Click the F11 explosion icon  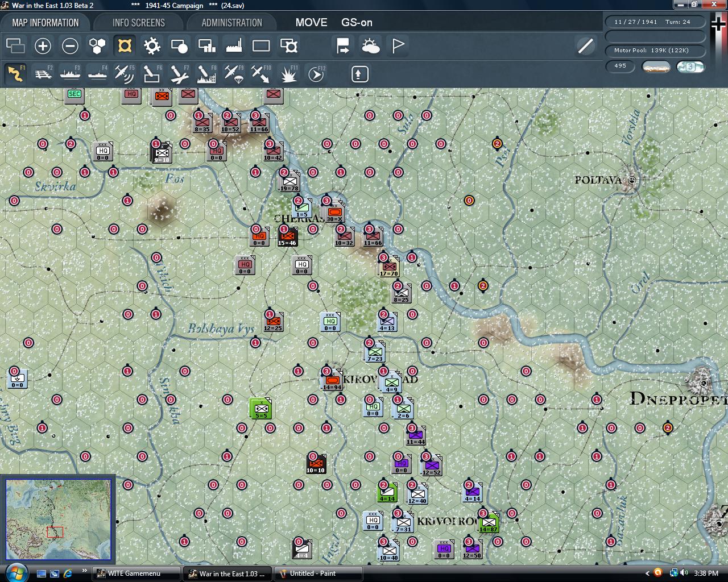[288, 74]
